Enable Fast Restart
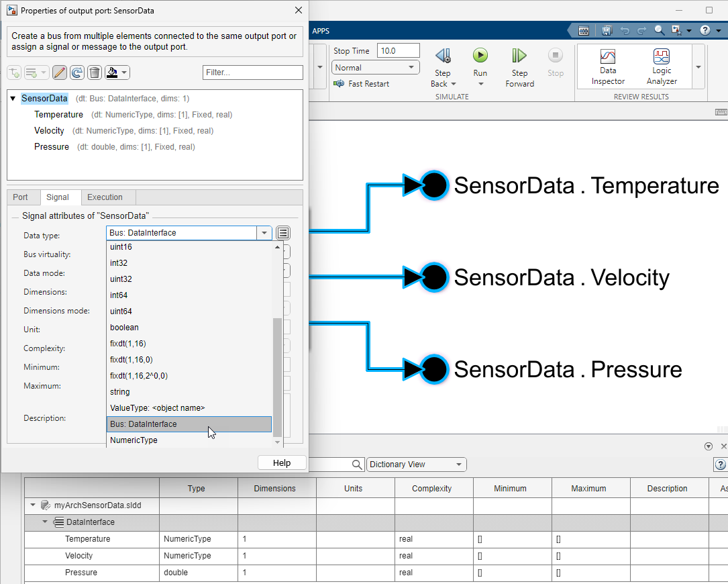Viewport: 728px width, 584px height. [x=362, y=83]
